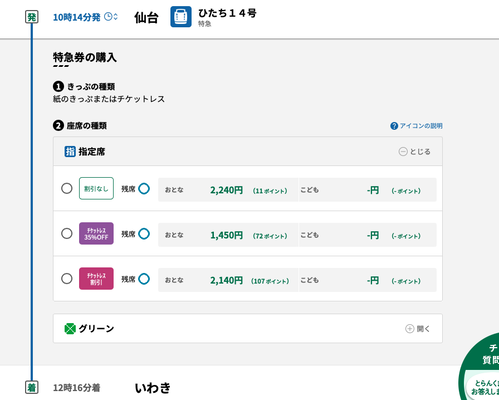Screen dimensions: 499x400
Task: Click こども price cell in 割引なし row
Action: pos(368,190)
